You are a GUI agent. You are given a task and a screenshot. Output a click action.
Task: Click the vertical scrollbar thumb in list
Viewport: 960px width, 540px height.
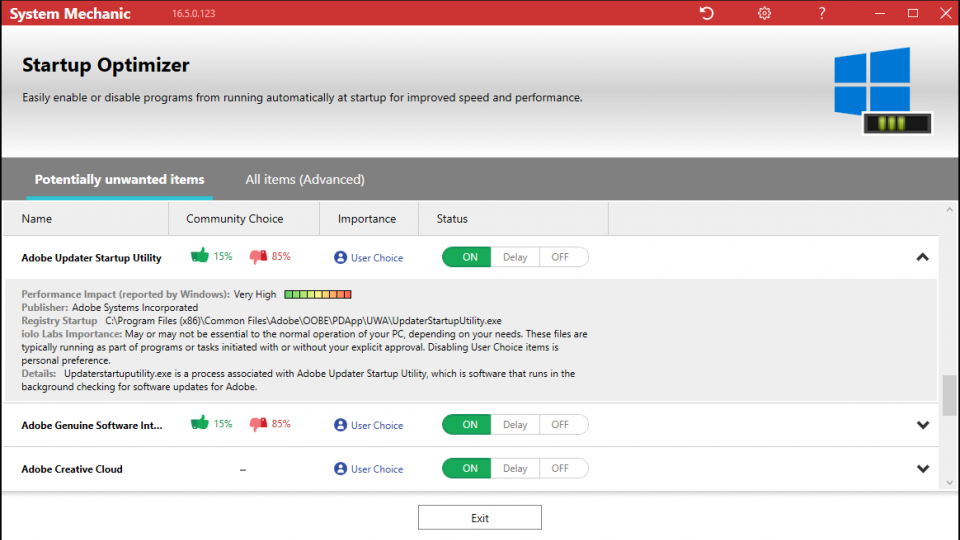[x=950, y=396]
